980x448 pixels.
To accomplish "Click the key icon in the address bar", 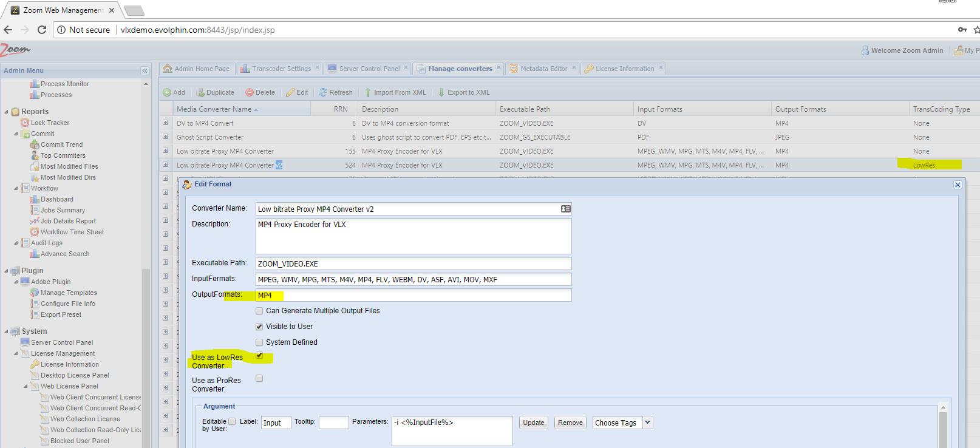I will pyautogui.click(x=962, y=29).
